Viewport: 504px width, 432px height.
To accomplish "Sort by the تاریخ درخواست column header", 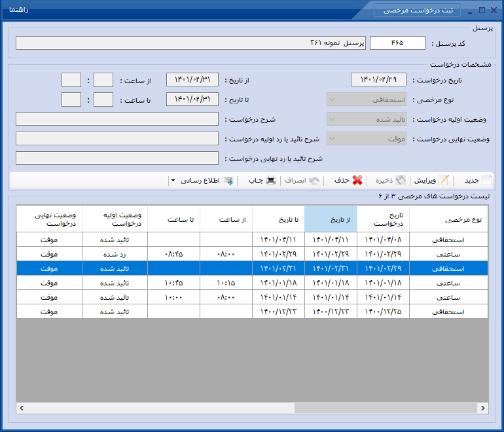I will pyautogui.click(x=383, y=219).
